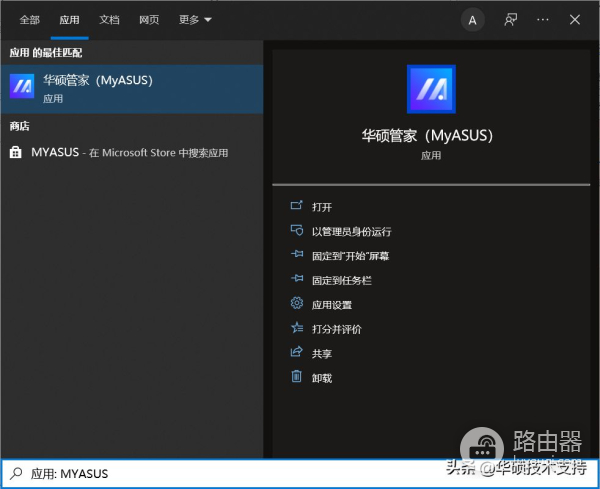This screenshot has height=489, width=600.
Task: Open the 全部 search tab
Action: point(29,20)
